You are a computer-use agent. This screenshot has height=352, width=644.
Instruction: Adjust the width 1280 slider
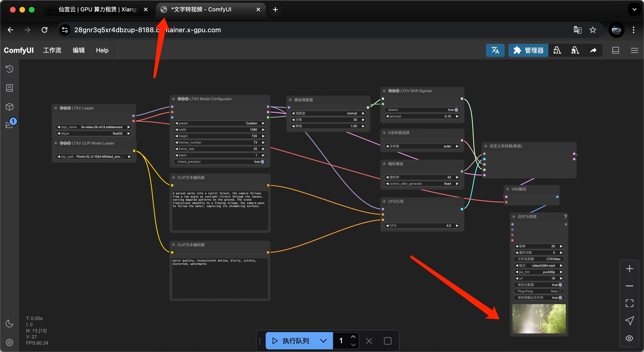tap(220, 130)
